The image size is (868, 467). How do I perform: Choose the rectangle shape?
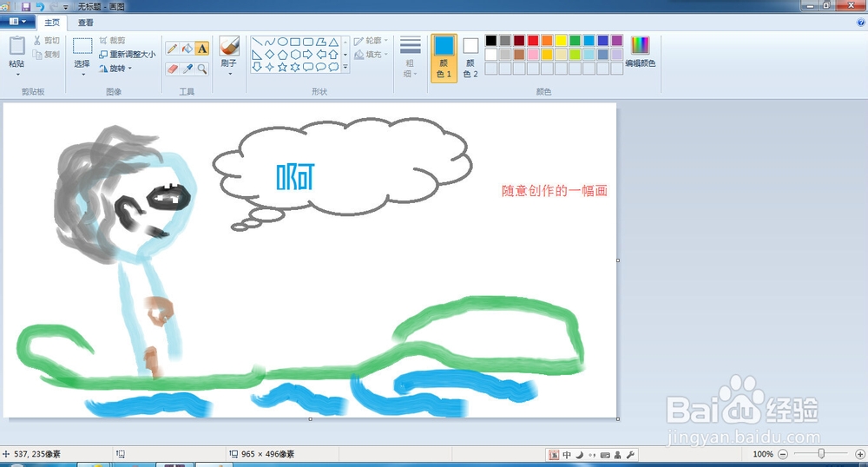[x=295, y=42]
